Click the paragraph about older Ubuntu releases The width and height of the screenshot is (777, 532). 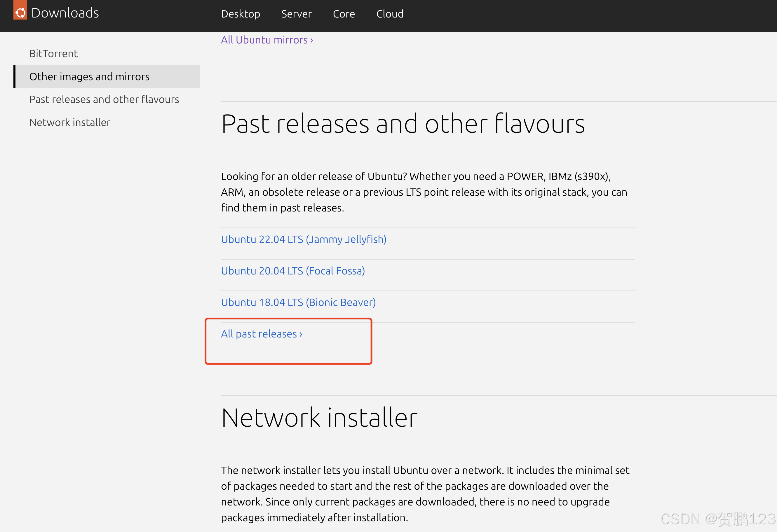tap(424, 192)
